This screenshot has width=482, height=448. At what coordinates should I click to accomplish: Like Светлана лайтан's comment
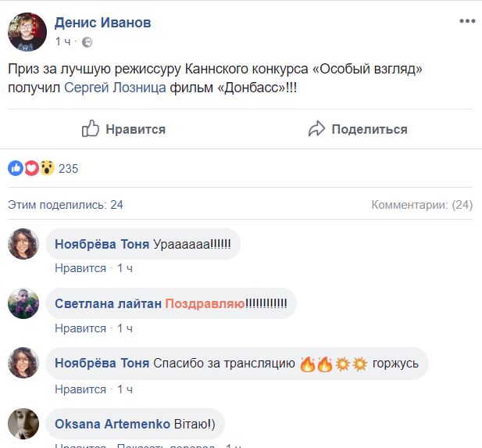pos(80,328)
